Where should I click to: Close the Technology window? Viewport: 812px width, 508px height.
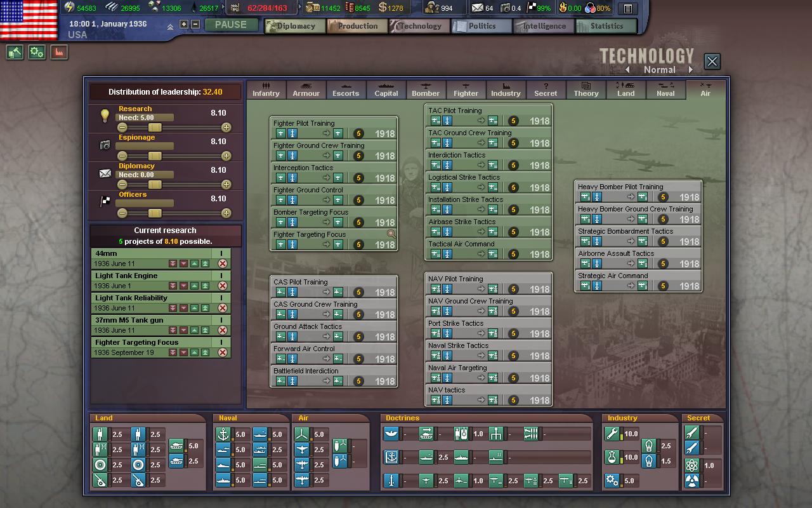tap(712, 61)
